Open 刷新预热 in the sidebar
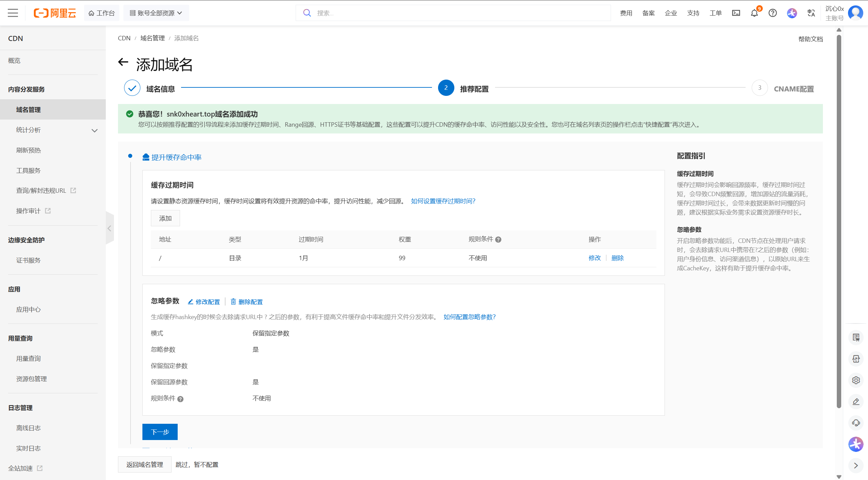 (28, 150)
